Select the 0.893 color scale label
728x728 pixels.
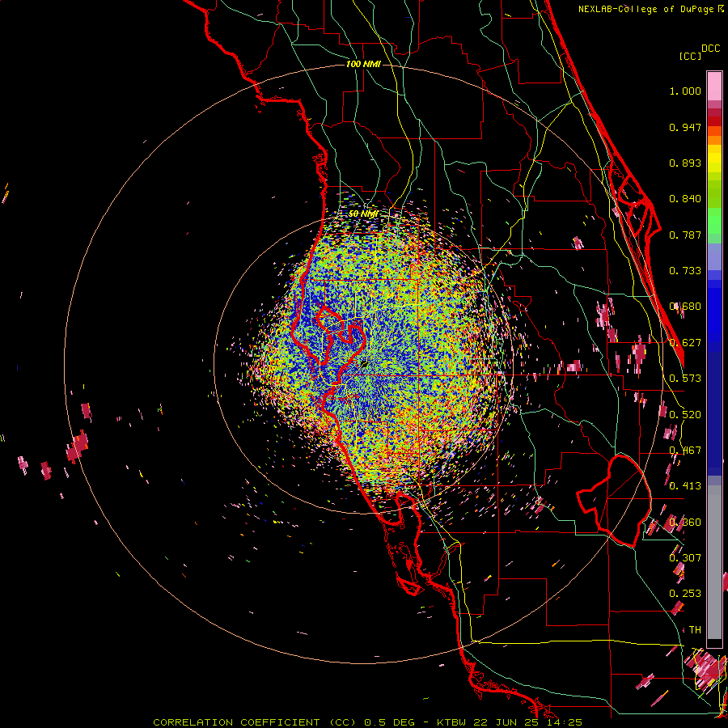(685, 163)
